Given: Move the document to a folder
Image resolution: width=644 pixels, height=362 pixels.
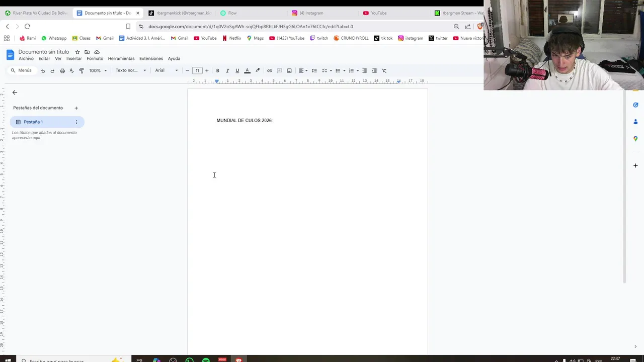Looking at the screenshot, I should pyautogui.click(x=87, y=52).
